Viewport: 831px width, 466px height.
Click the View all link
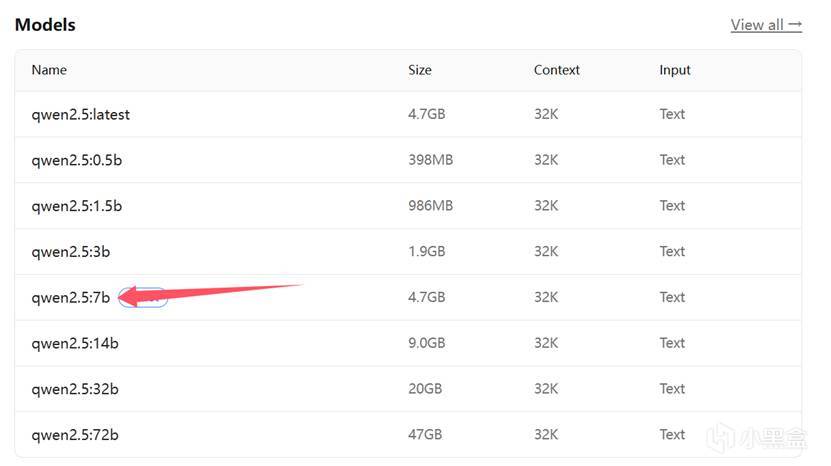[766, 25]
